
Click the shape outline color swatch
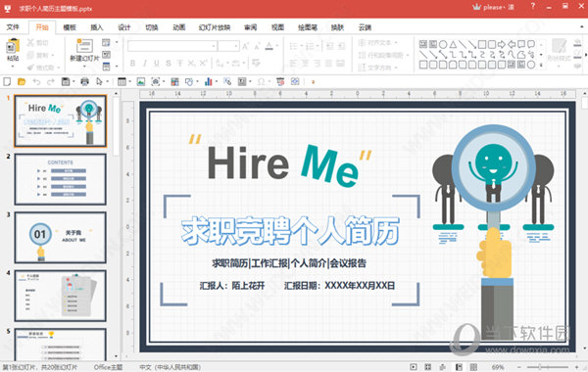(577, 55)
